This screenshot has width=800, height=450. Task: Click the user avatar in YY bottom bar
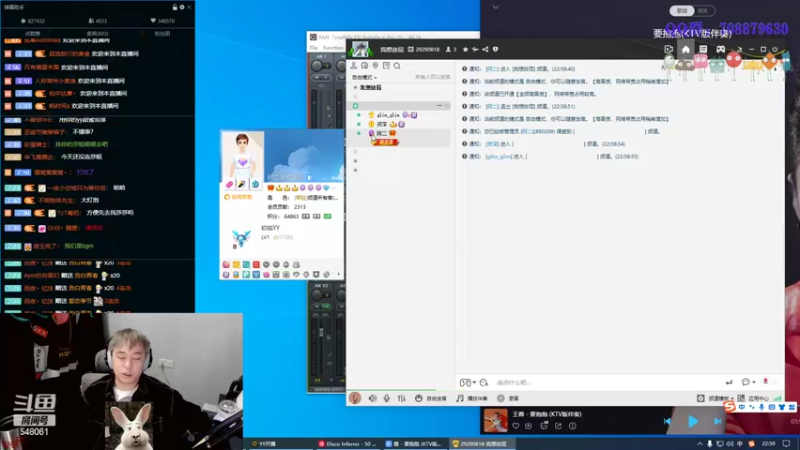tap(355, 398)
